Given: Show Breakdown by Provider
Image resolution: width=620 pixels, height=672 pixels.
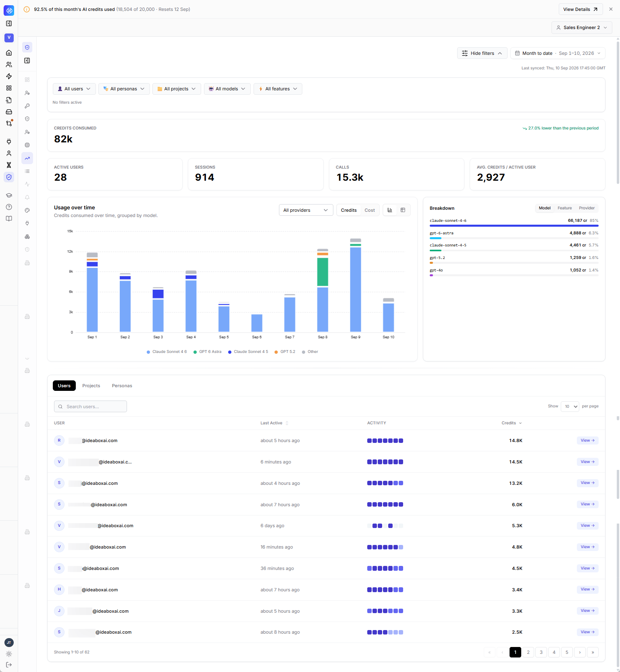Looking at the screenshot, I should [x=587, y=208].
